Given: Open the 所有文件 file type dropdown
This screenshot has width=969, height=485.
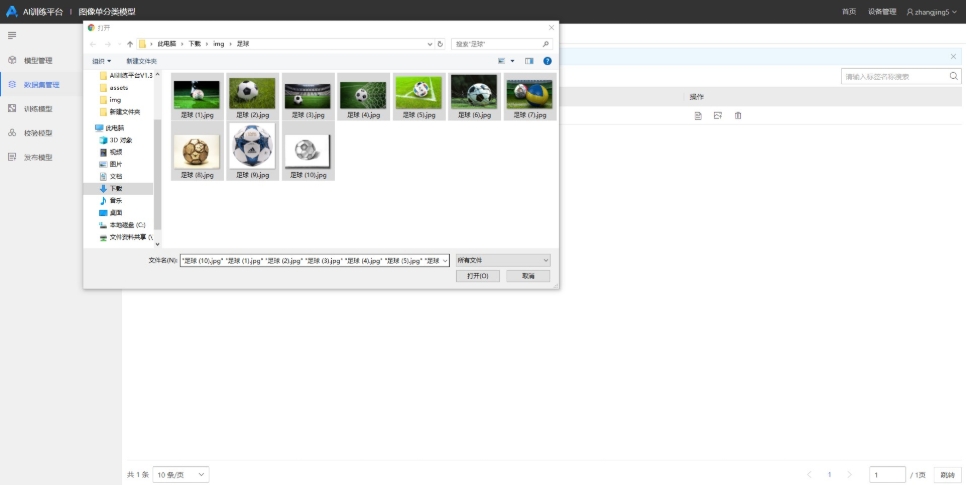Looking at the screenshot, I should (x=502, y=260).
